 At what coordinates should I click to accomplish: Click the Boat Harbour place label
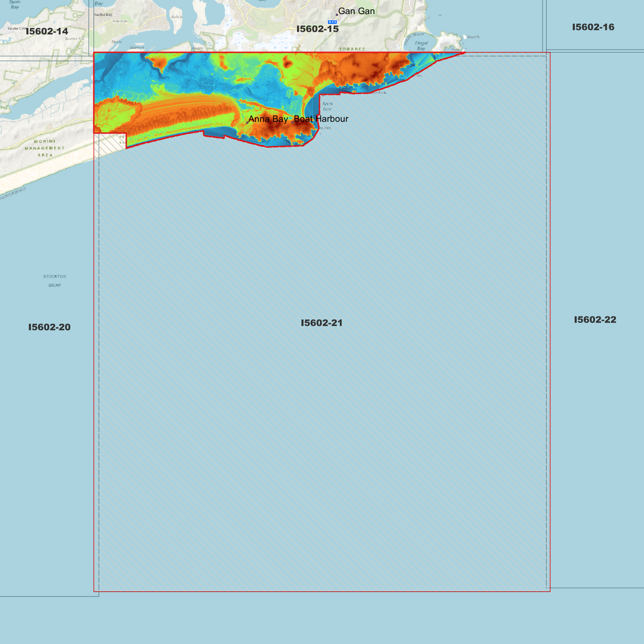coord(321,119)
